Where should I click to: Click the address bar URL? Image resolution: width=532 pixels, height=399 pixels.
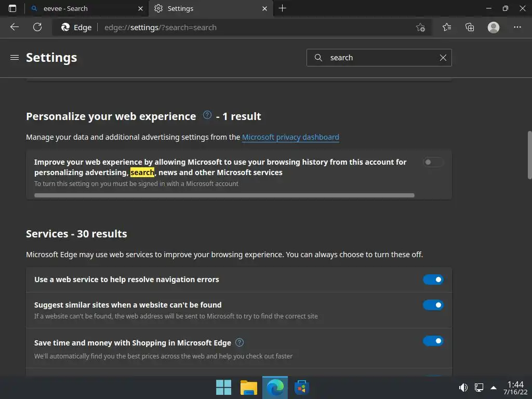161,28
